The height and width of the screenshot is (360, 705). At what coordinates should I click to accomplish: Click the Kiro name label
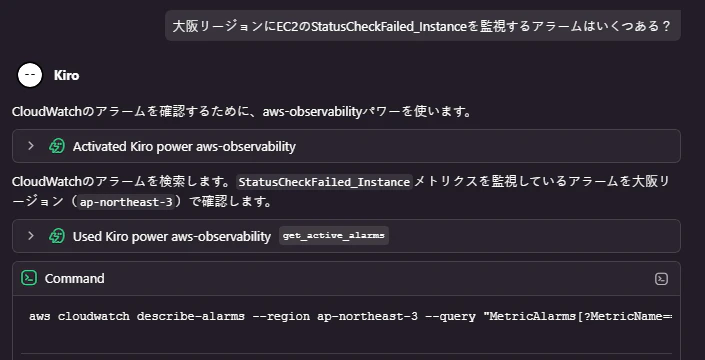click(67, 75)
